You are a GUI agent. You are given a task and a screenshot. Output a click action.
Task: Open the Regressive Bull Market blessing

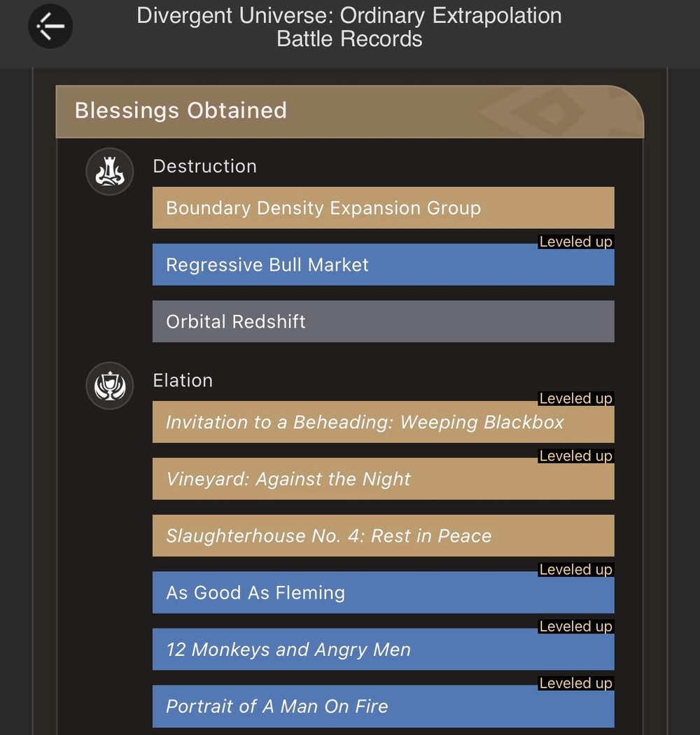383,265
